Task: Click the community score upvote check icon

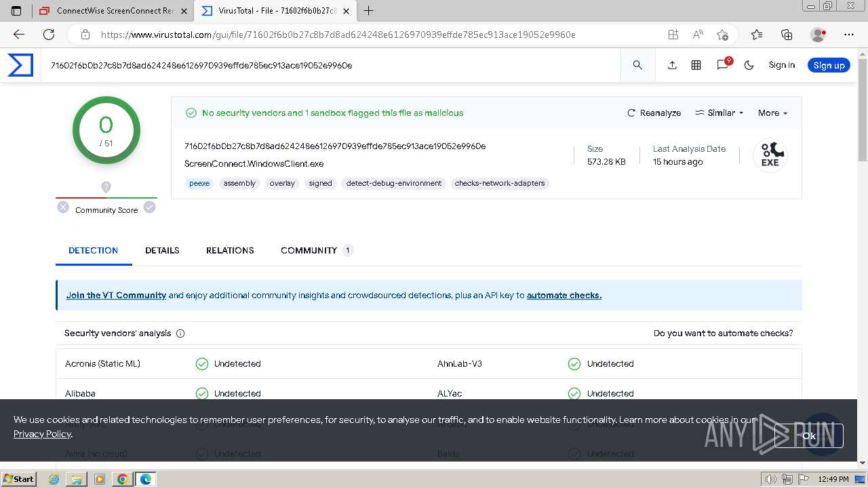Action: (150, 207)
